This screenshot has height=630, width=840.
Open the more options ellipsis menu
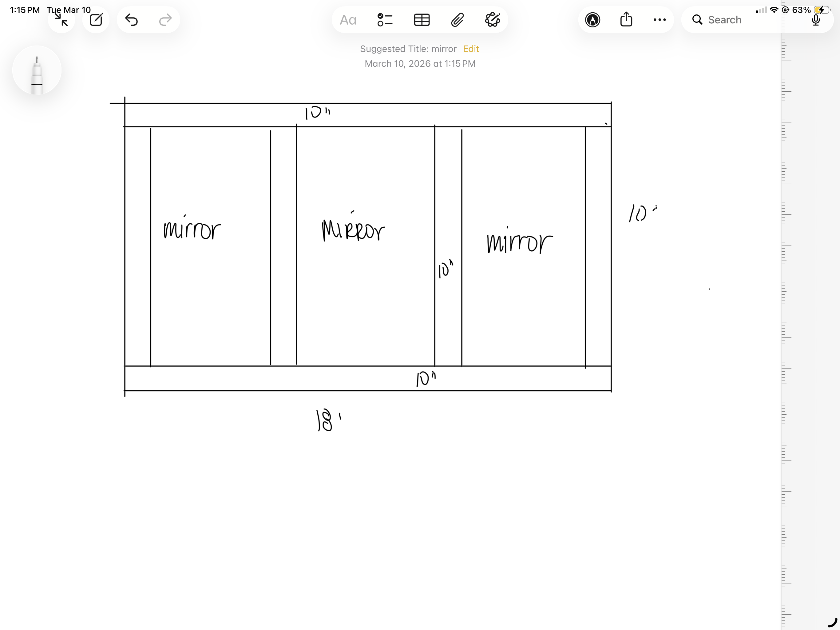click(659, 20)
